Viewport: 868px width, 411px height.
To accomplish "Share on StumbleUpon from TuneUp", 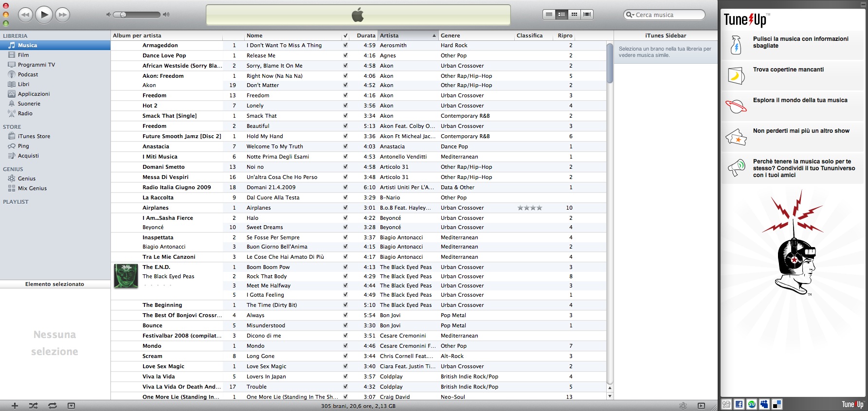I will coord(752,404).
